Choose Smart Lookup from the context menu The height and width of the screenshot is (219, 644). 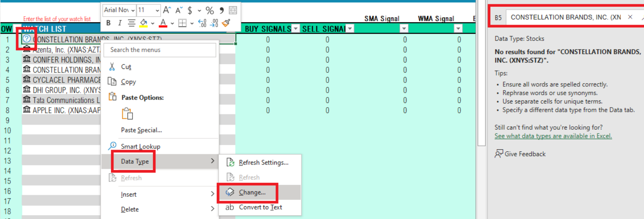160,146
